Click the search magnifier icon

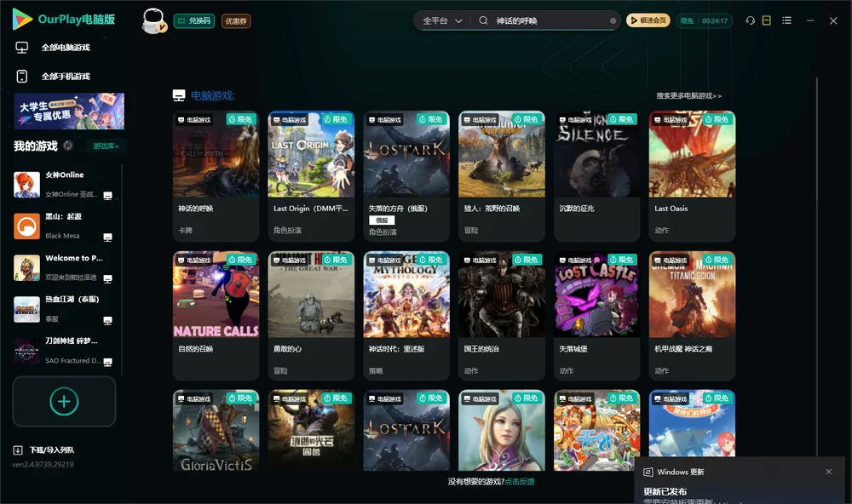click(x=483, y=20)
